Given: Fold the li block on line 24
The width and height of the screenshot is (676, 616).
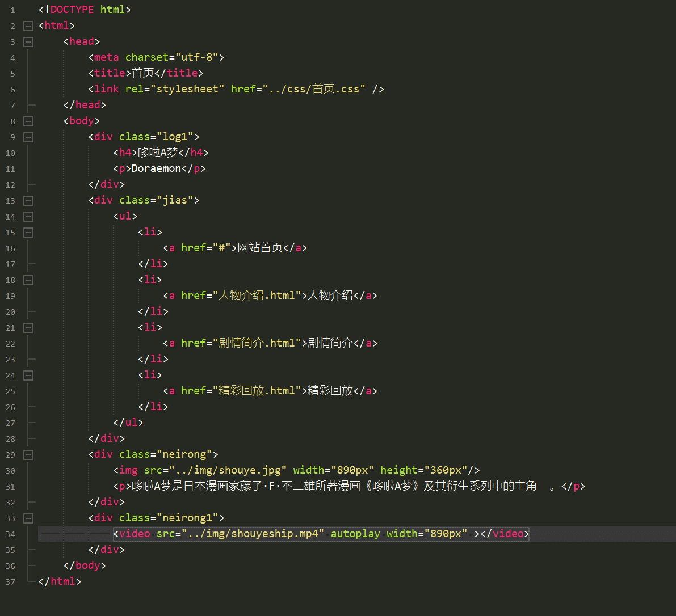Looking at the screenshot, I should 28,375.
